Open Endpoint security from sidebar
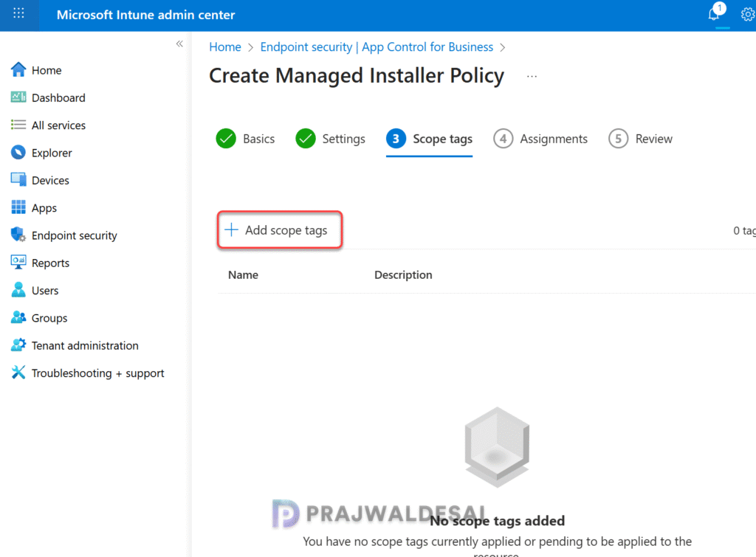756x557 pixels. tap(75, 235)
